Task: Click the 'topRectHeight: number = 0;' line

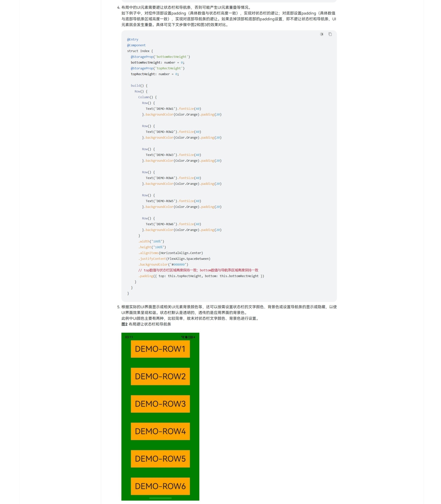Action: pos(155,74)
